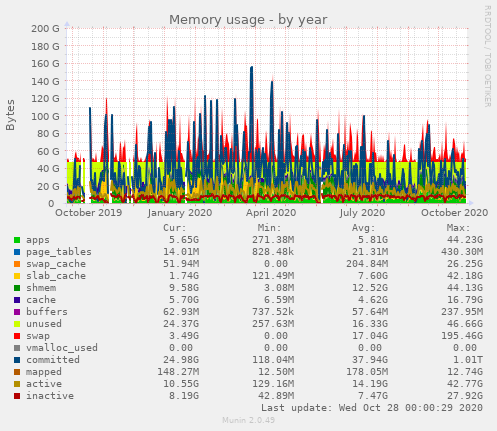Click the January 2020 axis label
Viewport: 497px width, 431px height.
[x=180, y=213]
